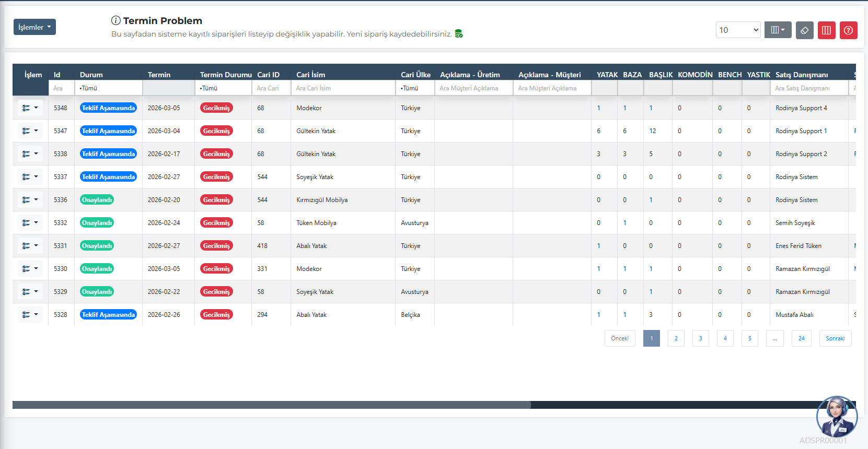Click the Sonraki pagination button
Viewport: 868px width, 449px height.
coord(835,338)
